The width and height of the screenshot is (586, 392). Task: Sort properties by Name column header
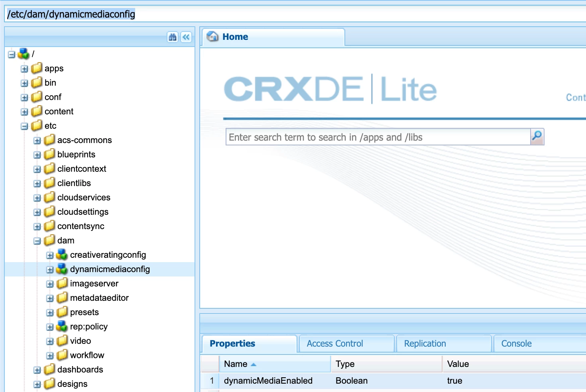point(275,364)
